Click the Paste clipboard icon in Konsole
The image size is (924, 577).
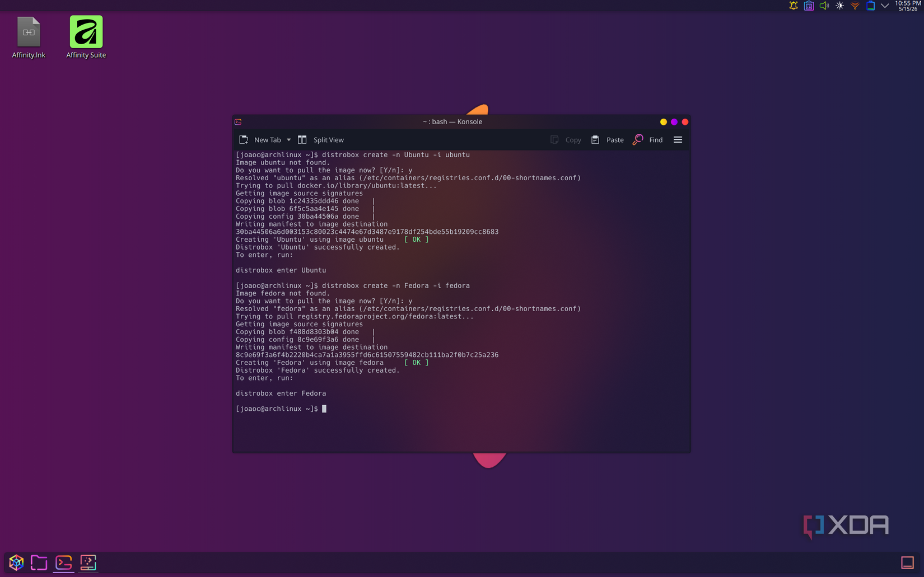coord(595,140)
